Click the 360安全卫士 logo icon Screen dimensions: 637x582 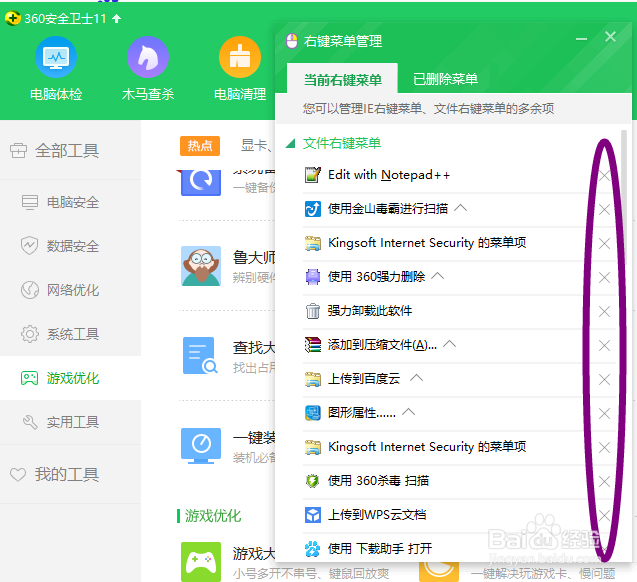coord(13,18)
